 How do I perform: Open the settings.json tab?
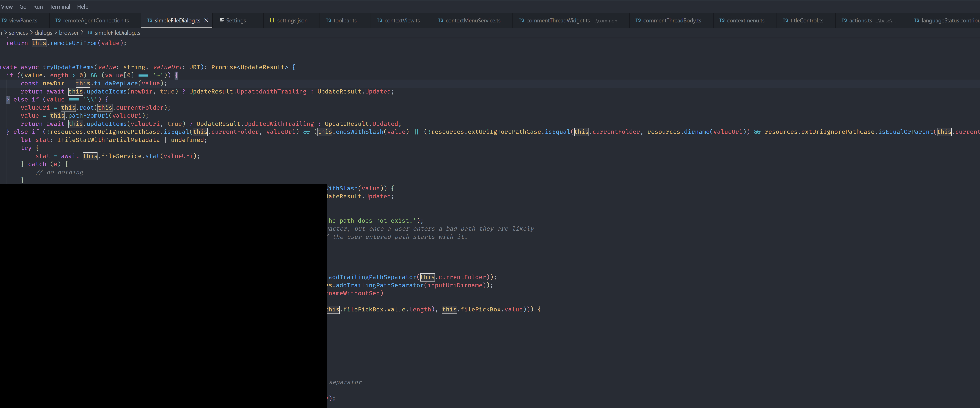click(x=292, y=21)
